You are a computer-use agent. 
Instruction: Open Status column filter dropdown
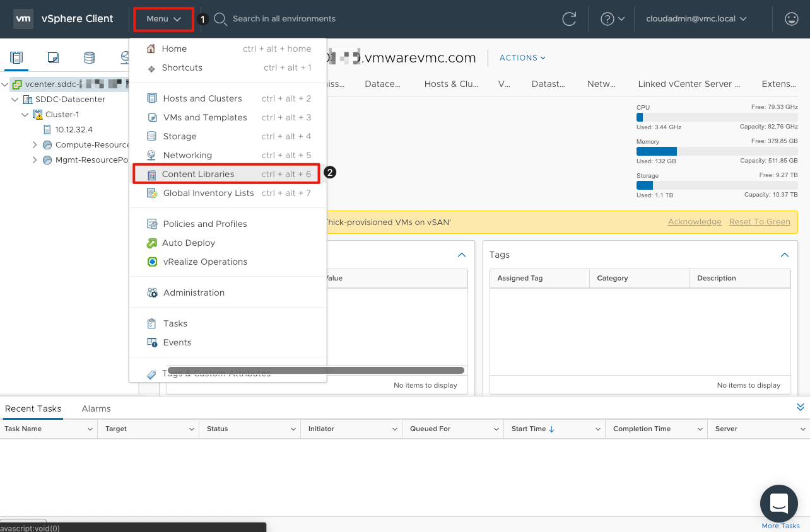[293, 429]
